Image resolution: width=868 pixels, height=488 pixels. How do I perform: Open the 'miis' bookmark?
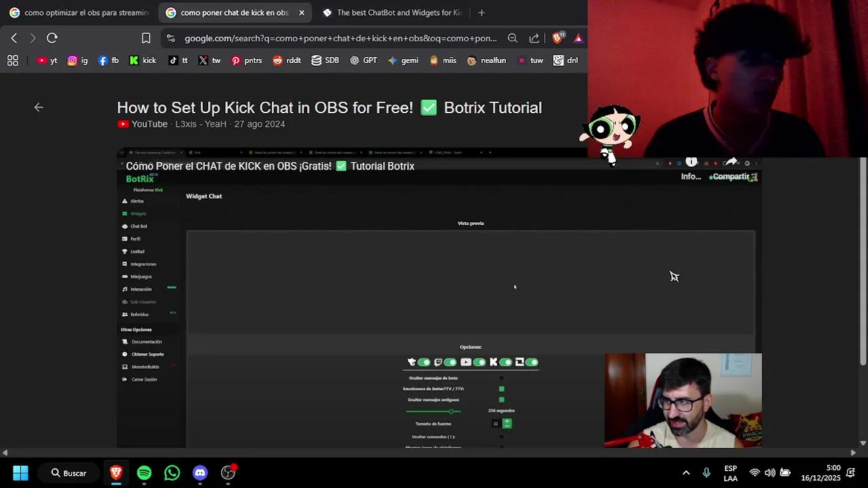pyautogui.click(x=443, y=60)
